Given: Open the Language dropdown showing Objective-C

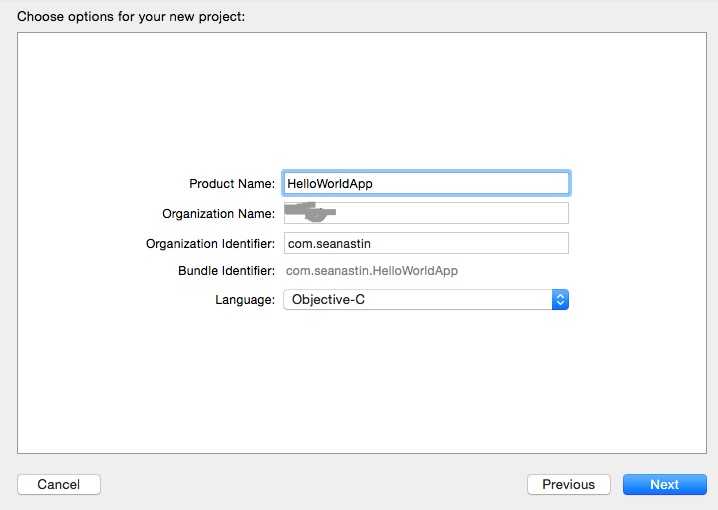Looking at the screenshot, I should tap(426, 300).
